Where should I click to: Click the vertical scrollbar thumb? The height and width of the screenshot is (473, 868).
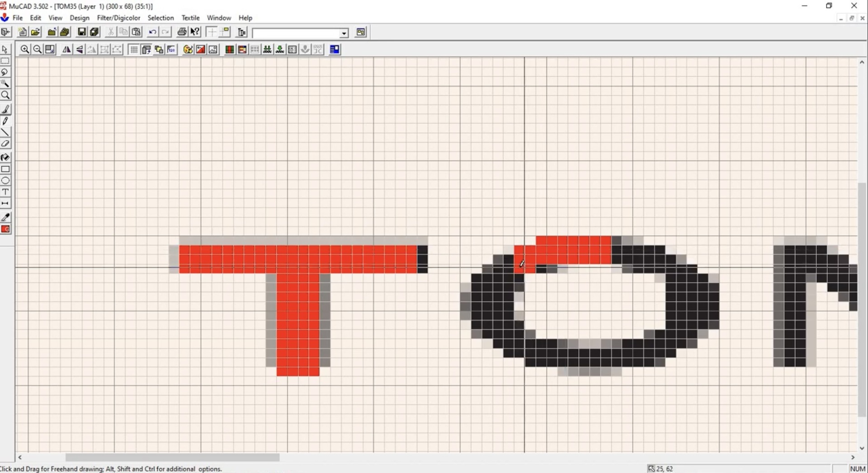[862, 300]
